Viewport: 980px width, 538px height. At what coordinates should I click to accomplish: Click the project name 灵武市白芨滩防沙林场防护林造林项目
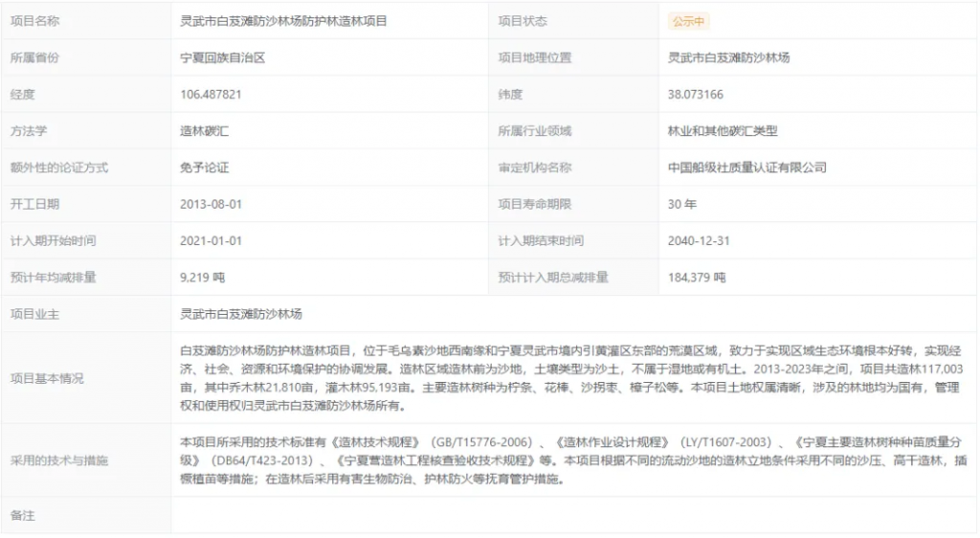(283, 21)
